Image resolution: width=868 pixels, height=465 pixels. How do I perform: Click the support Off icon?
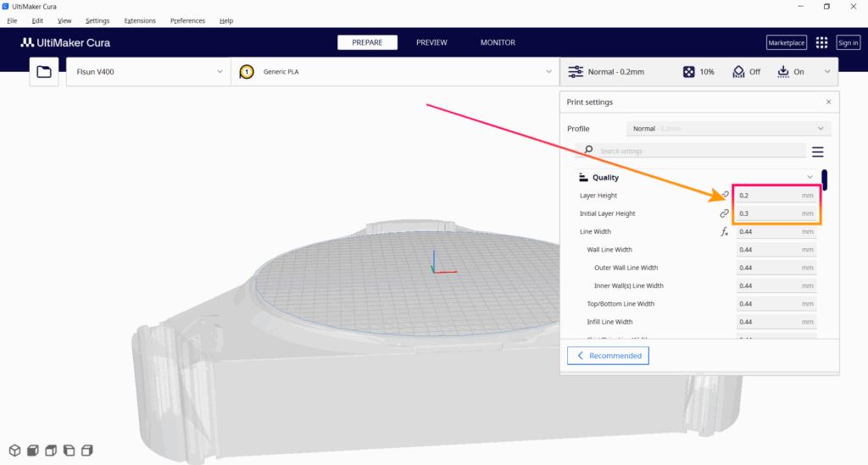pyautogui.click(x=738, y=72)
